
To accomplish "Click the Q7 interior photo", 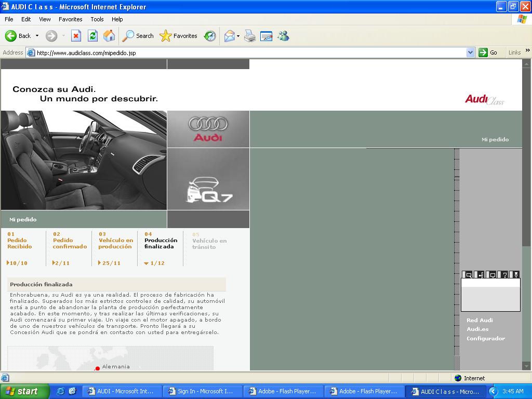I will click(x=84, y=160).
